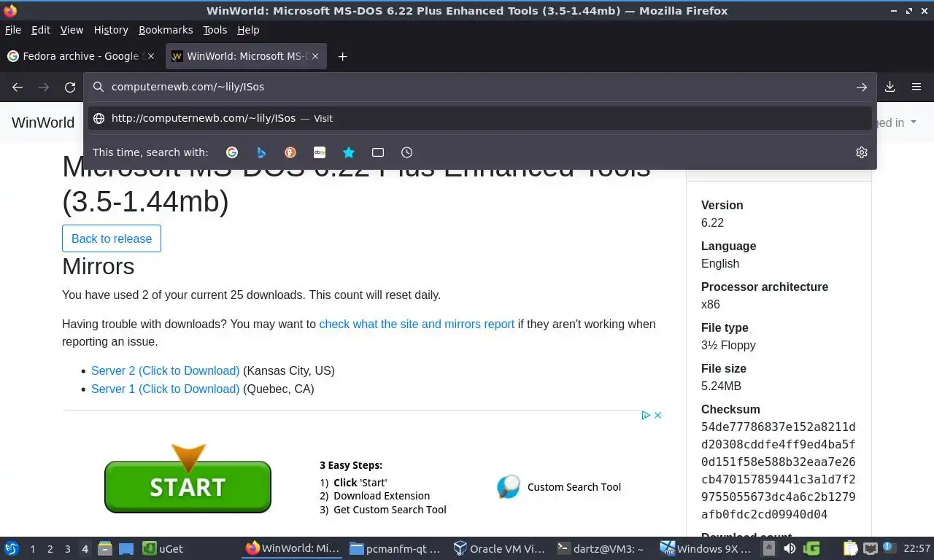
Task: Open a new tab with plus button
Action: [x=342, y=56]
